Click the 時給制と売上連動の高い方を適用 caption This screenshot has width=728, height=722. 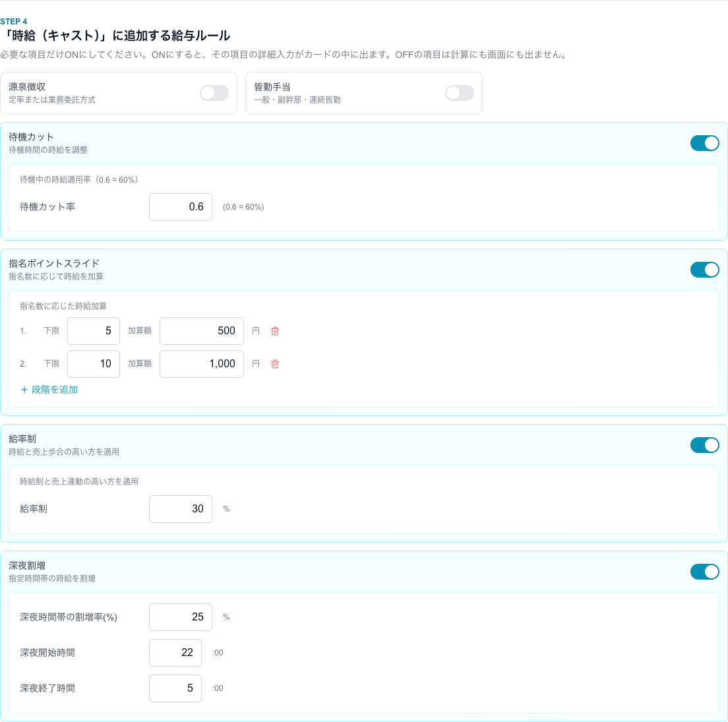79,482
